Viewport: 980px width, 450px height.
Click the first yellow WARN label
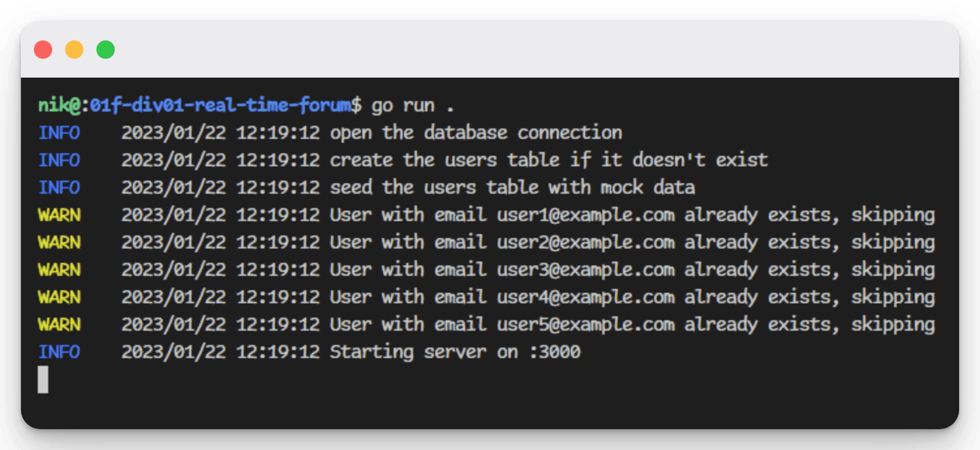pyautogui.click(x=59, y=215)
